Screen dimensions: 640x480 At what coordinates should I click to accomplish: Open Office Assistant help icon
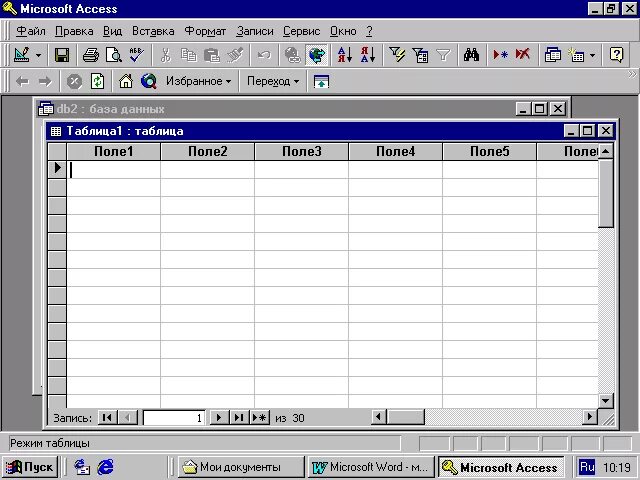(x=616, y=55)
